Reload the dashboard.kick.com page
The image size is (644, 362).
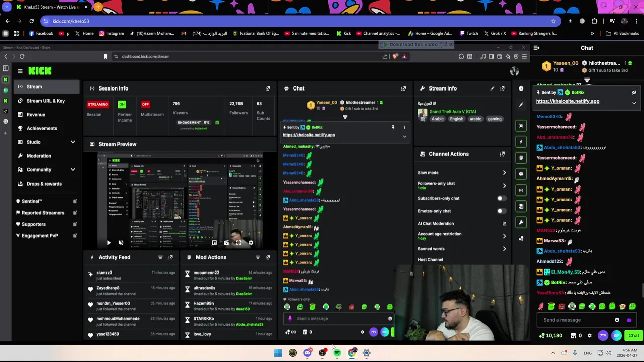pyautogui.click(x=22, y=56)
